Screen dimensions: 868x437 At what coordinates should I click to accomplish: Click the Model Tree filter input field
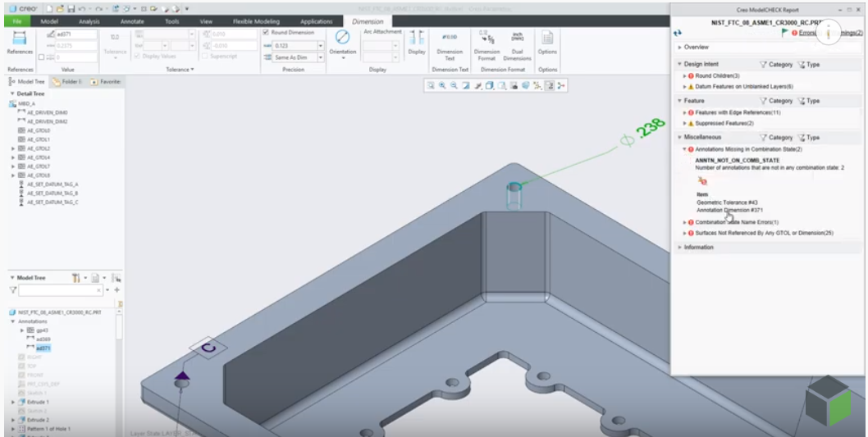tap(57, 290)
